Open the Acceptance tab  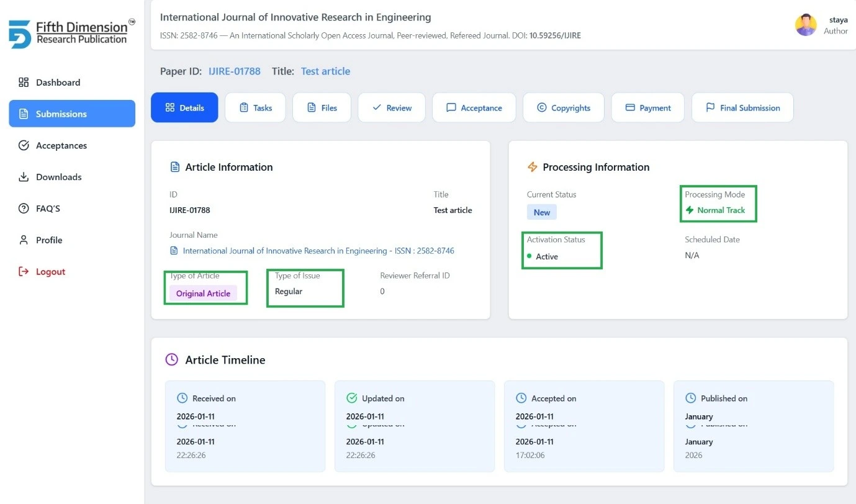click(474, 107)
